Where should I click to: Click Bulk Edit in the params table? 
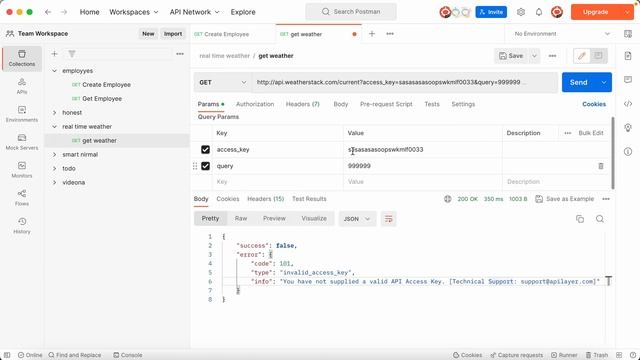coord(591,133)
